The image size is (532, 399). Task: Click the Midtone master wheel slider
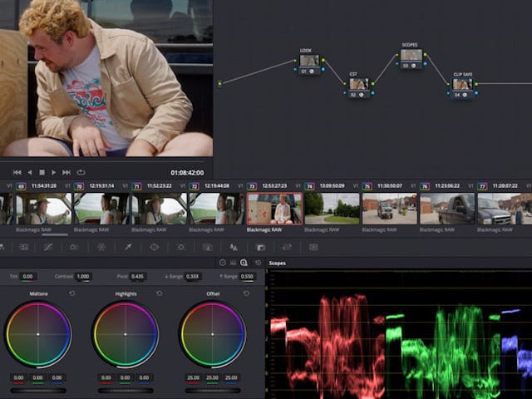[x=38, y=391]
